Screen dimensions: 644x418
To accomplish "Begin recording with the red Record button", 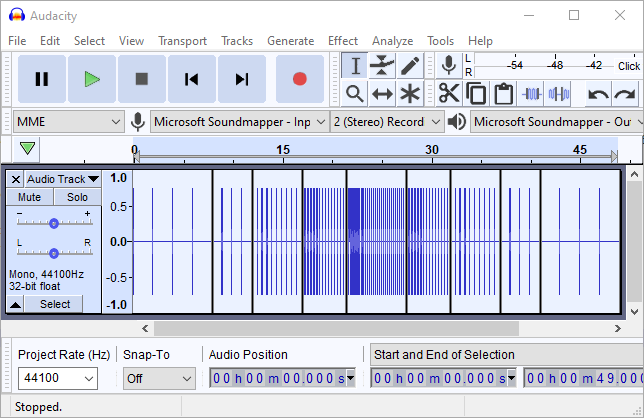I will coord(300,79).
